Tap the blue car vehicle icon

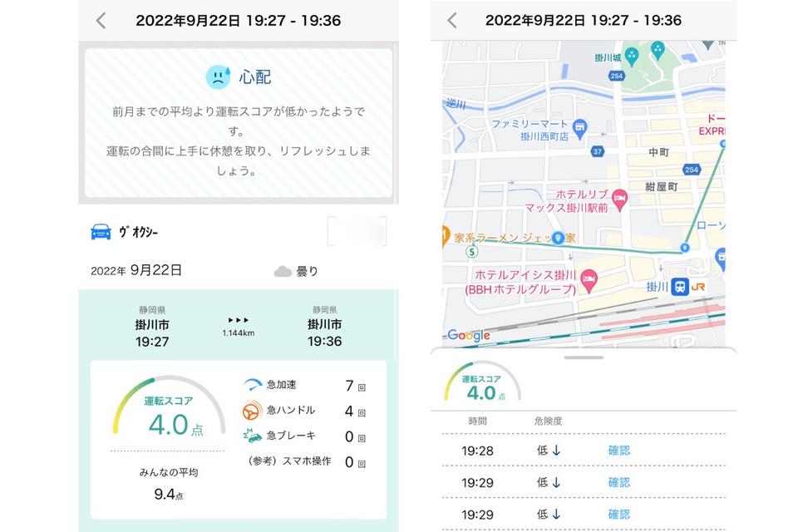click(101, 232)
